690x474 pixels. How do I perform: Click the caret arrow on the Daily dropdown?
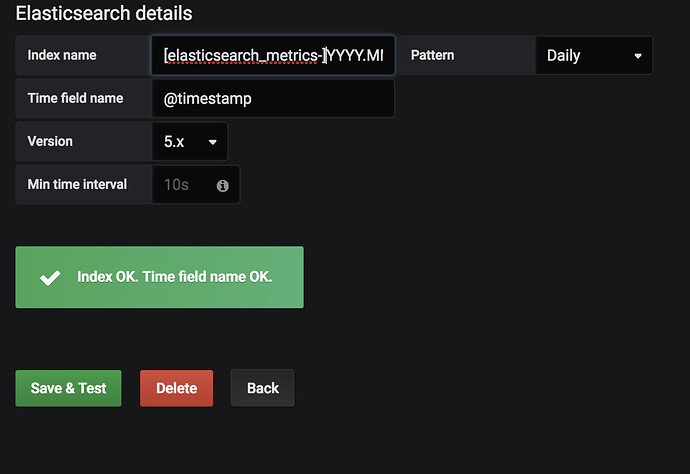(638, 56)
